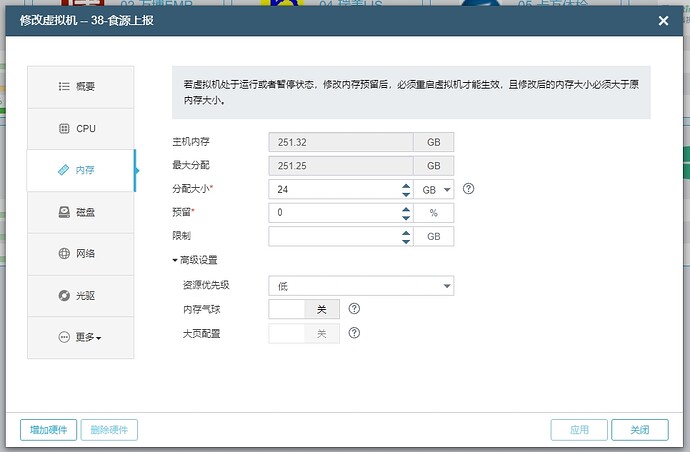The width and height of the screenshot is (690, 452).
Task: Click the 光驱 disc icon
Action: tap(64, 296)
